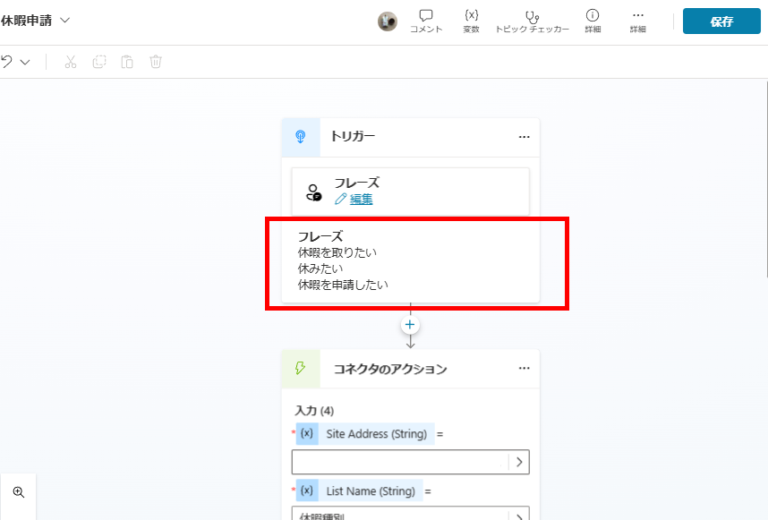Click the undo arrow icon
768x520 pixels.
point(8,62)
